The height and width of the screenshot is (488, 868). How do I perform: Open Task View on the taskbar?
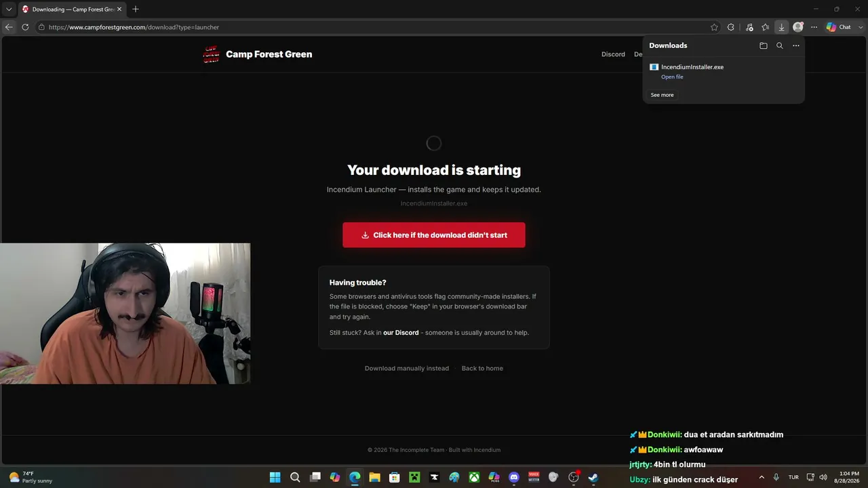(x=315, y=477)
